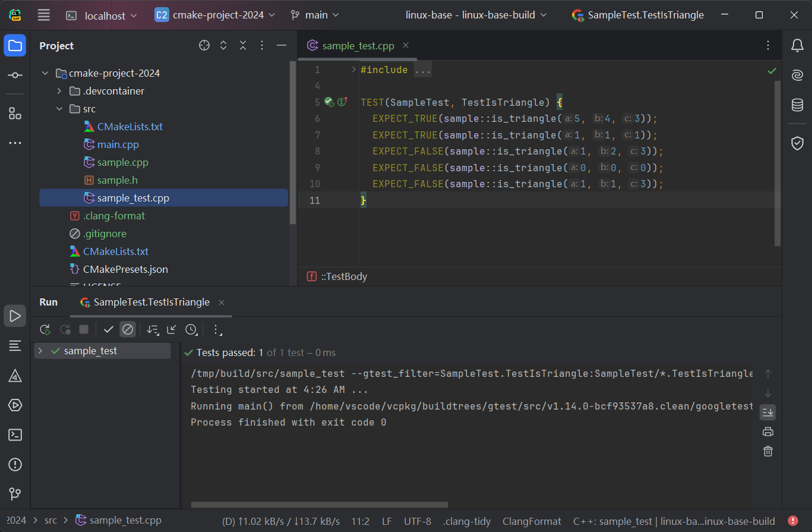Rerun the test configuration
The image size is (812, 532).
(x=45, y=329)
